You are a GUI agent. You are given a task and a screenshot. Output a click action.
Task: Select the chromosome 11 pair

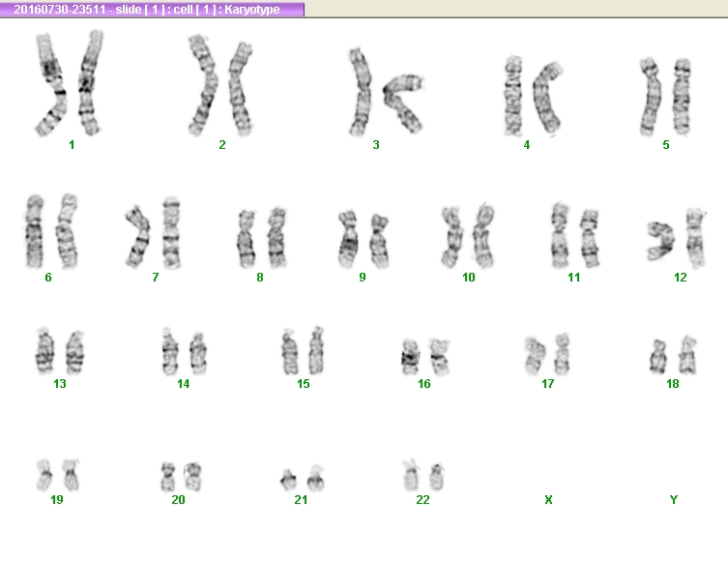pos(575,235)
